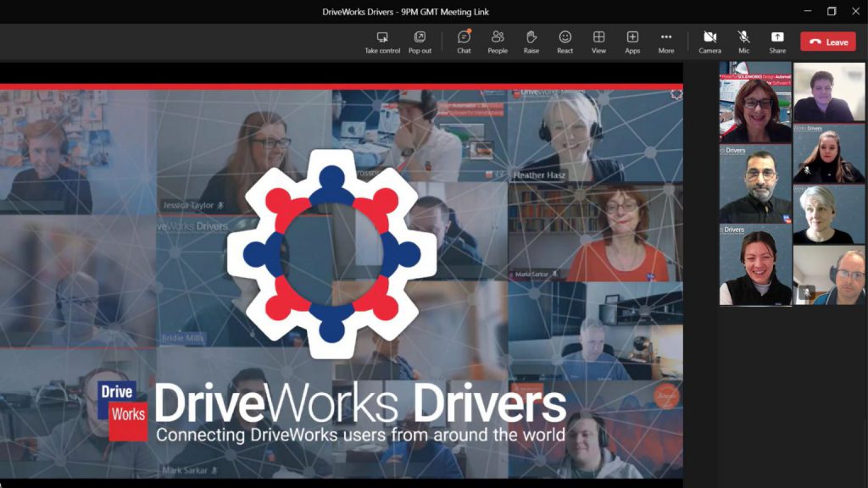
Task: Show the People participant list
Action: click(x=498, y=42)
